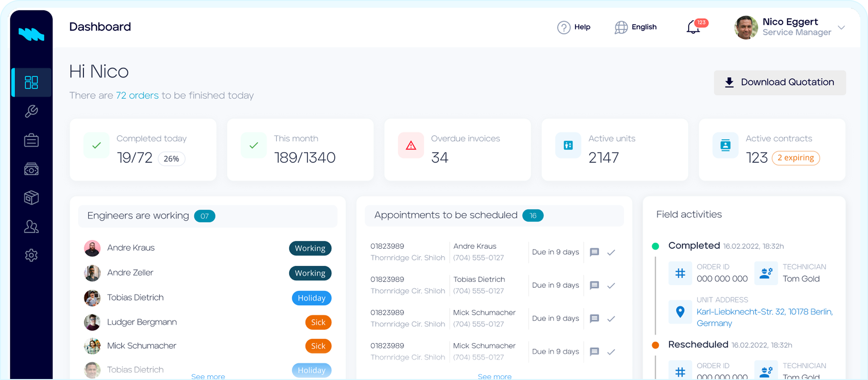This screenshot has width=868, height=380.
Task: Click the Overdue invoices warning triangle icon
Action: [411, 145]
